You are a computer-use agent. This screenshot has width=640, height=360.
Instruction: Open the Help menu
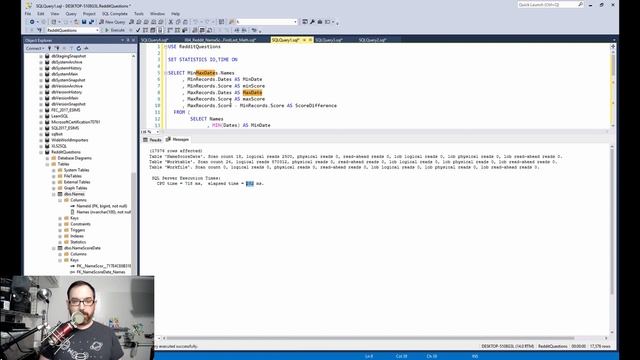(176, 13)
